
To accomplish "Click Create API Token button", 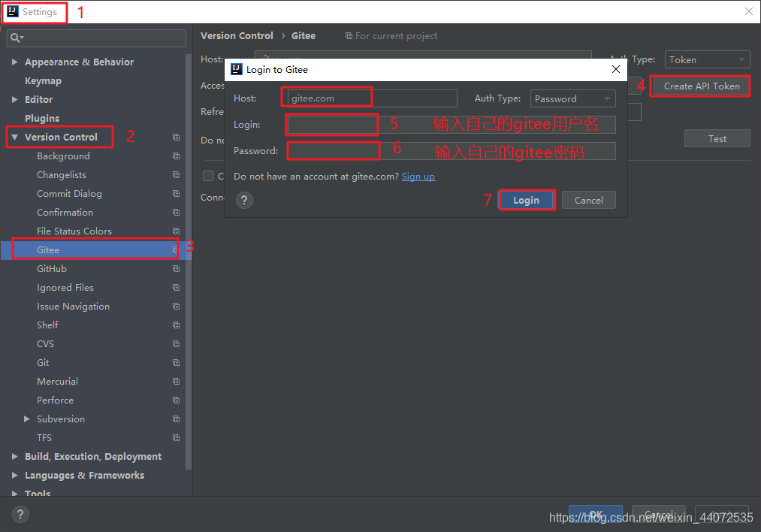I will click(702, 86).
